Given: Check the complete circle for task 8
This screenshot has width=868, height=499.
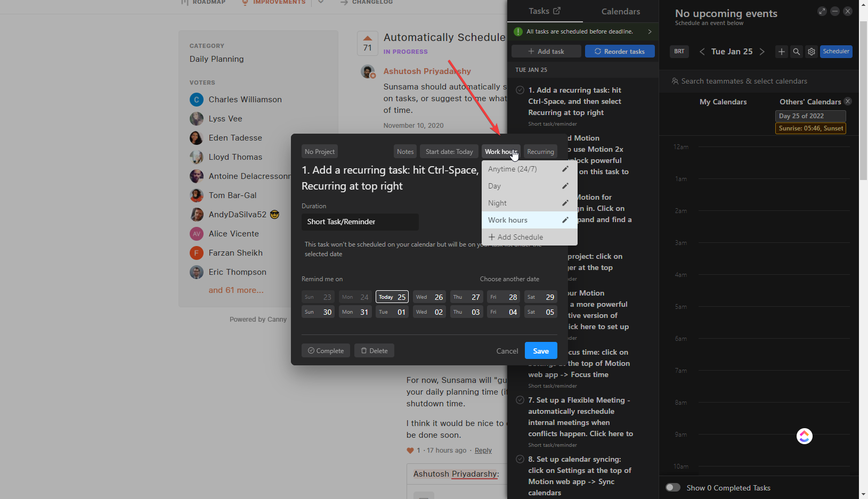Looking at the screenshot, I should click(520, 459).
